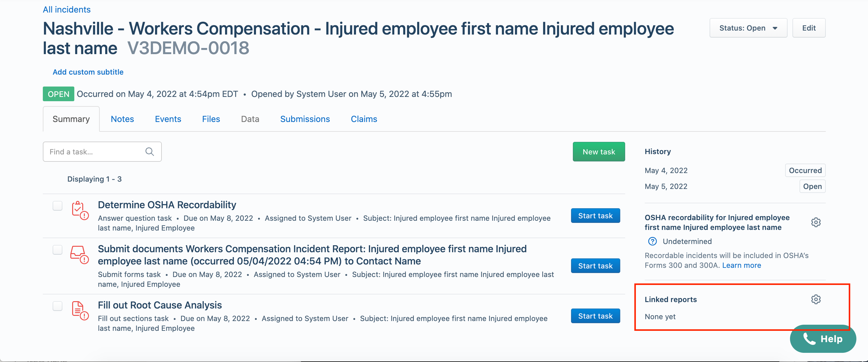
Task: Start the Fill out Root Cause Analysis task
Action: pos(595,316)
